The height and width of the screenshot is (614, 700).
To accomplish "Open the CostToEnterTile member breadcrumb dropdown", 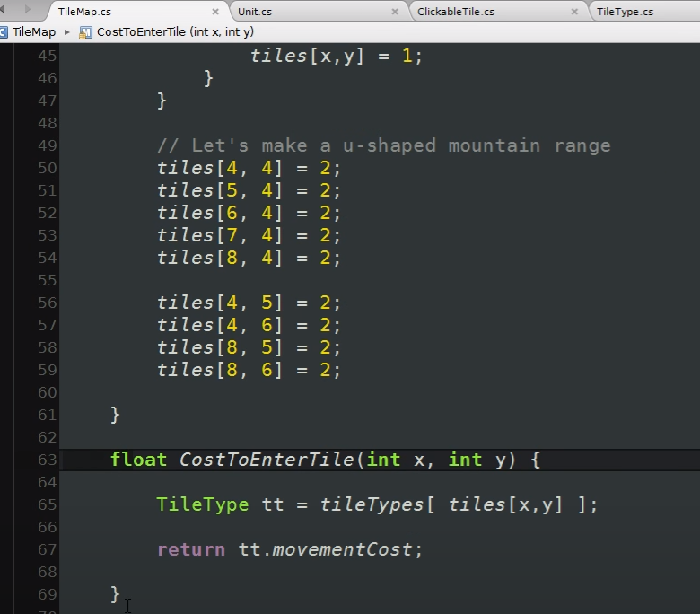I will click(x=175, y=32).
